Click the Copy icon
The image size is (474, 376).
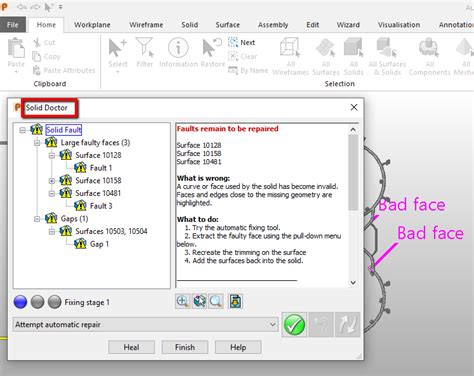click(37, 56)
